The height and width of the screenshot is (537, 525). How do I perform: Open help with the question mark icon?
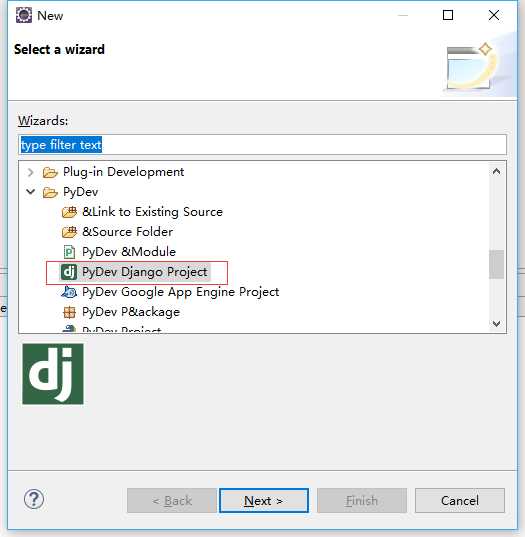point(34,499)
